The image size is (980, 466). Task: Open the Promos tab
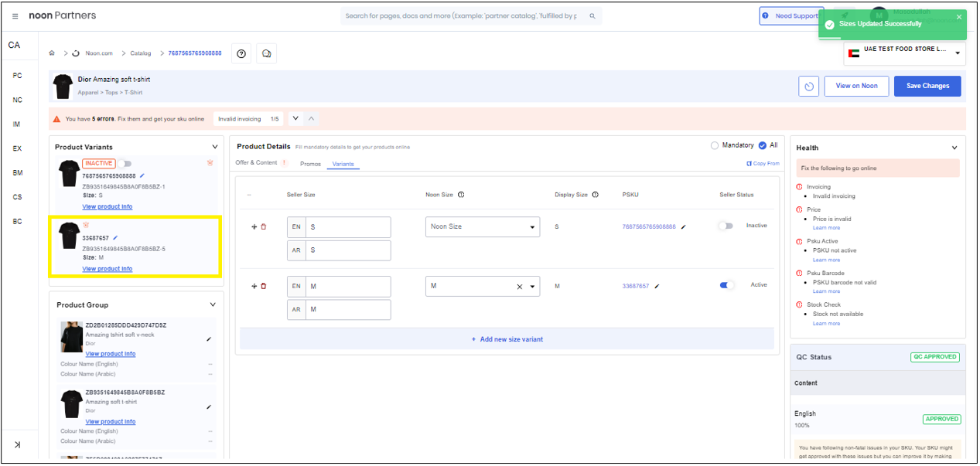[x=310, y=164]
